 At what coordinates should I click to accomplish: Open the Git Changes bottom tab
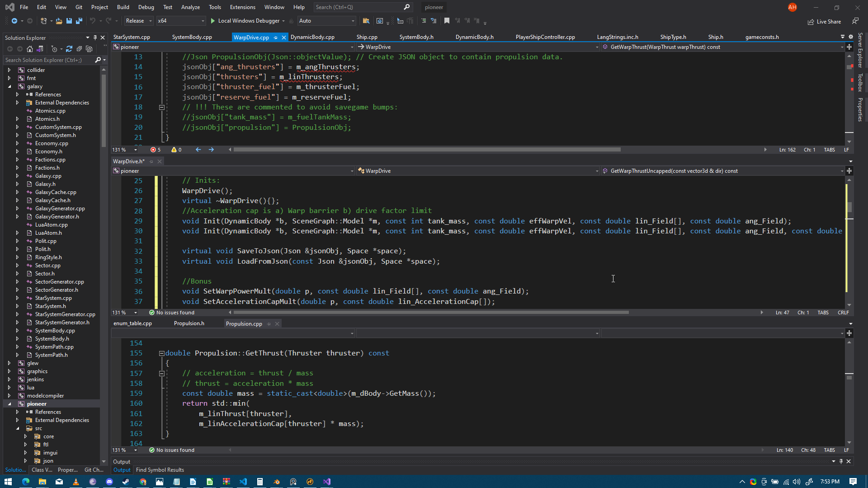tap(94, 470)
